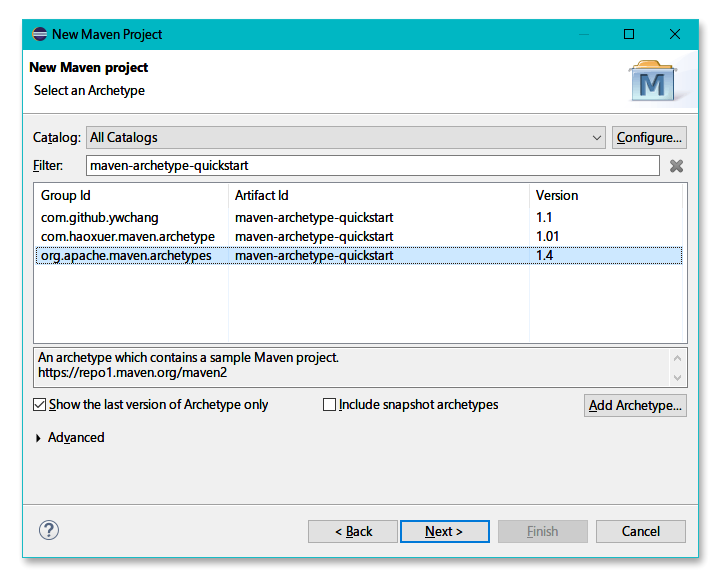Click the repo1.maven.org URL text
724x582 pixels.
pos(133,372)
